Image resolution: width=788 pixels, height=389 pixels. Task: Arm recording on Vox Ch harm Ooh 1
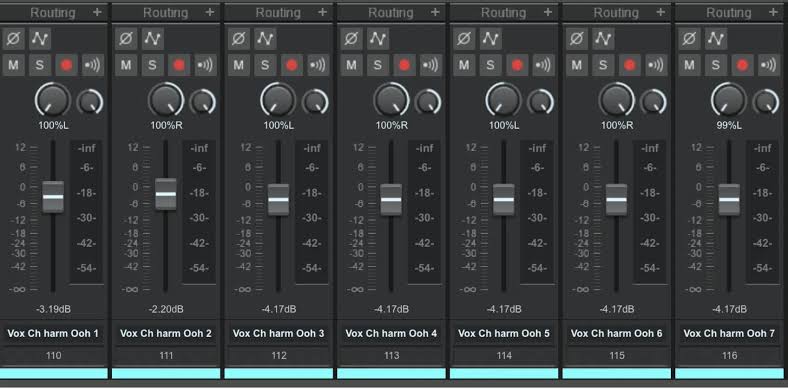coord(66,65)
